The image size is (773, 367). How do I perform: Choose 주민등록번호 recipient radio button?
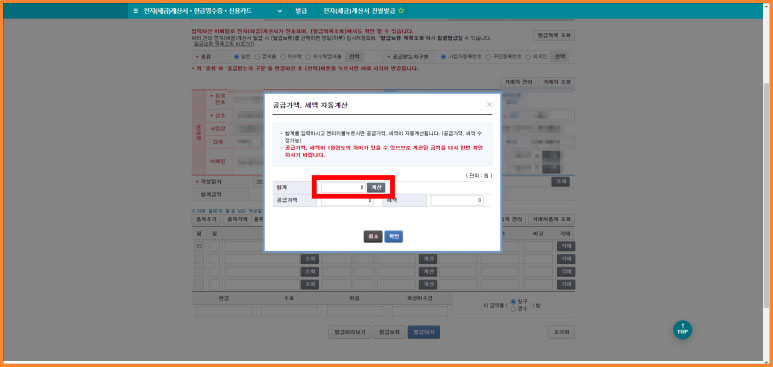[488, 57]
